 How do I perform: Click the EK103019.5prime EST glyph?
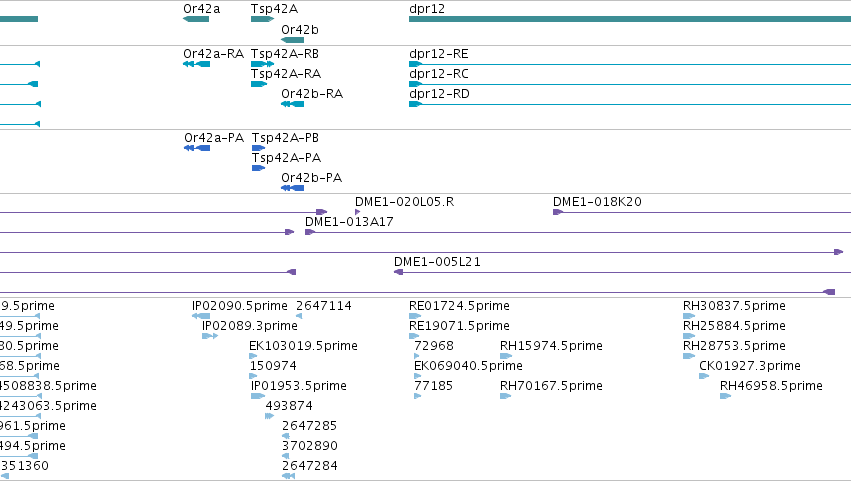point(253,356)
